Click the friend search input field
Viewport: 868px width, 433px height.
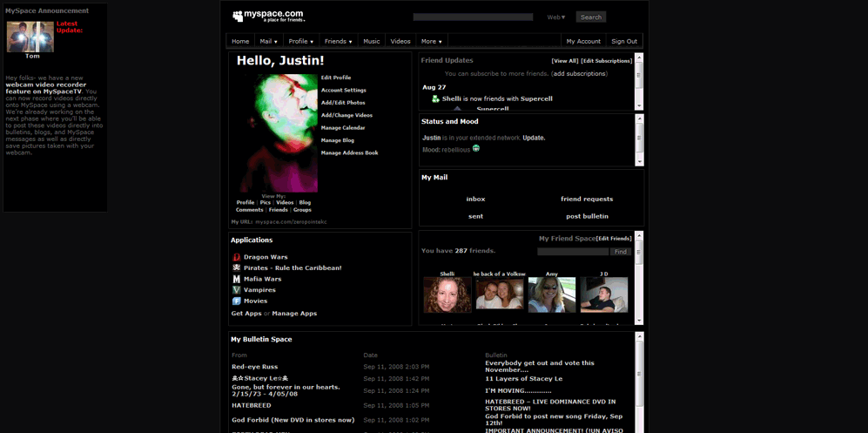pyautogui.click(x=573, y=252)
